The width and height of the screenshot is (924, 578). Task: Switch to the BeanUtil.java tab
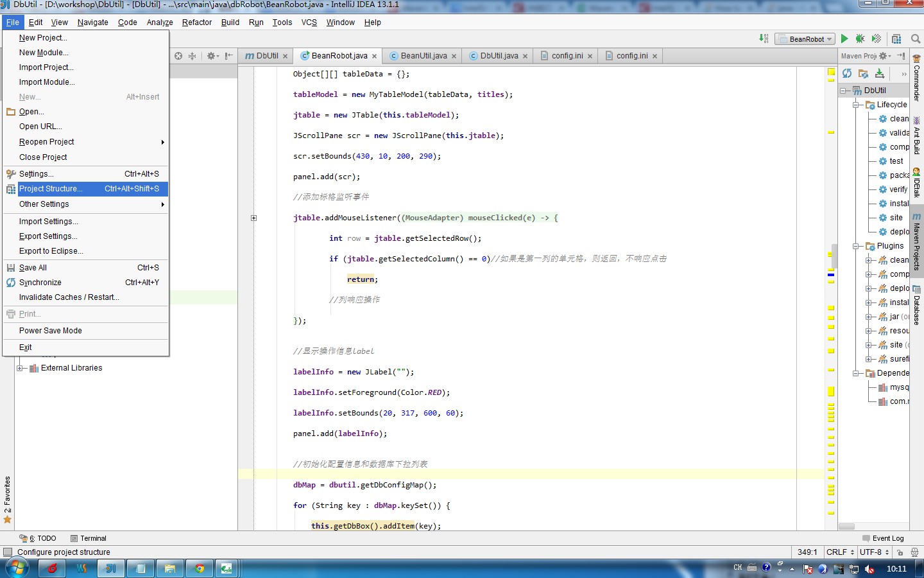(424, 56)
